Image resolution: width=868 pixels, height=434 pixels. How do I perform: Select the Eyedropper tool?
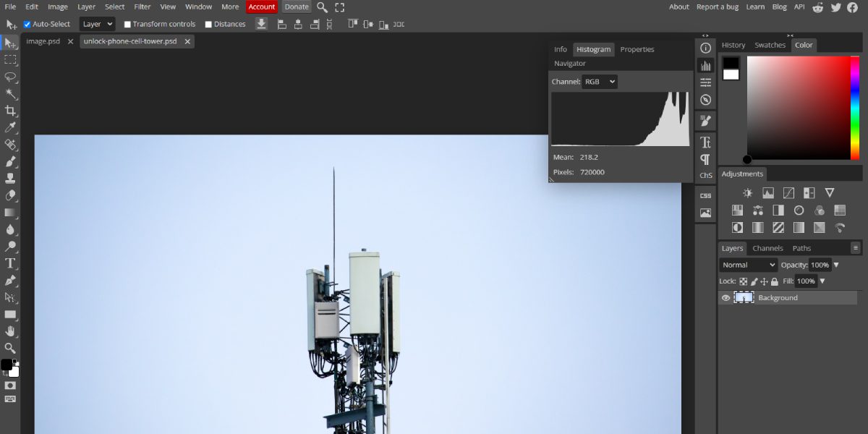pos(10,127)
